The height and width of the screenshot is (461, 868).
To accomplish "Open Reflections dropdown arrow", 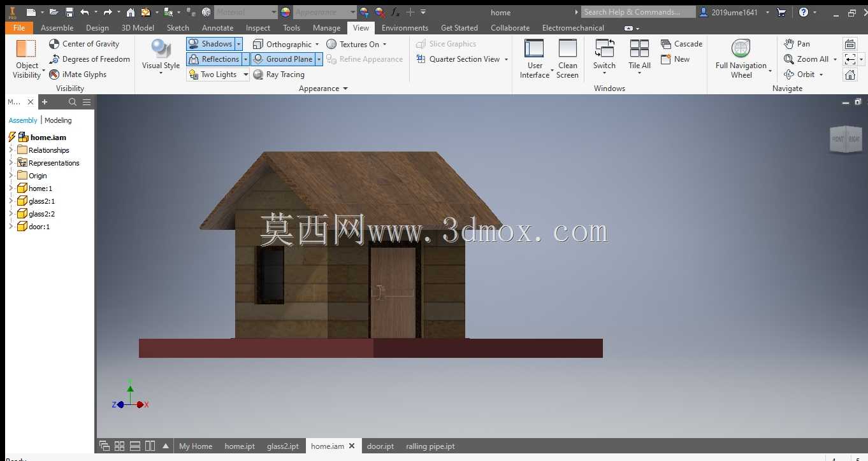I will coord(245,59).
